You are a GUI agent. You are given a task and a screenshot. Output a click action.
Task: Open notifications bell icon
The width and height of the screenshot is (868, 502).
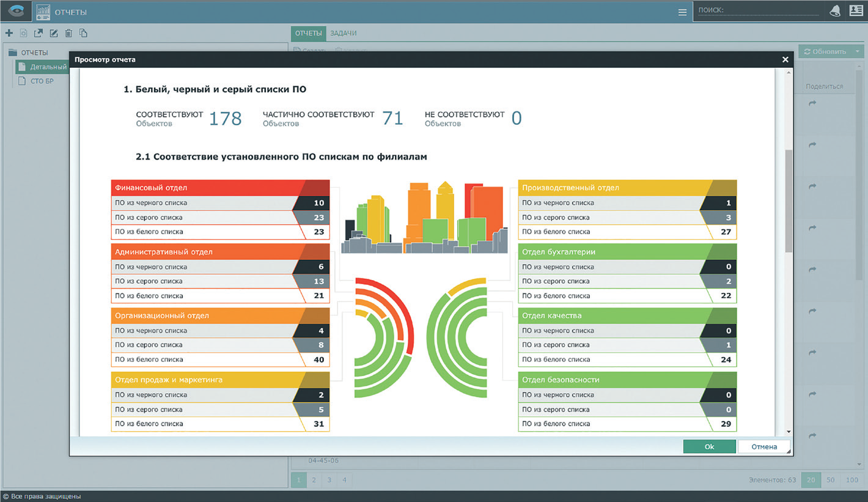point(834,11)
